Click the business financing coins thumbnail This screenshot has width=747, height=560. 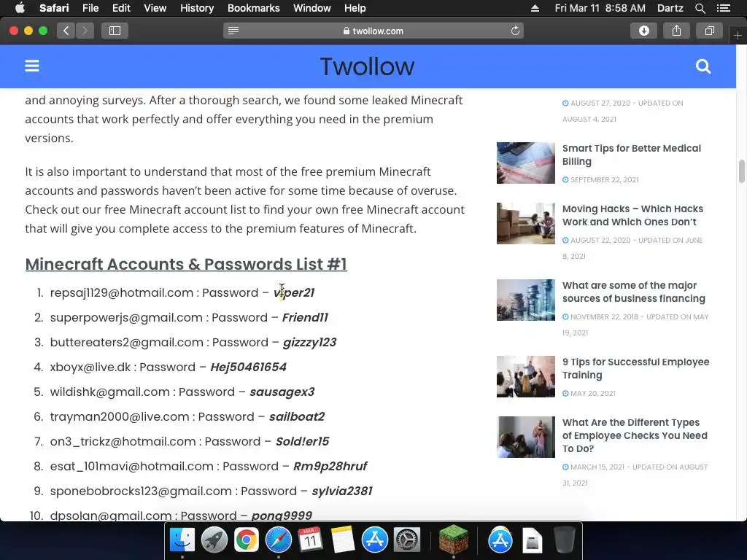pos(525,300)
